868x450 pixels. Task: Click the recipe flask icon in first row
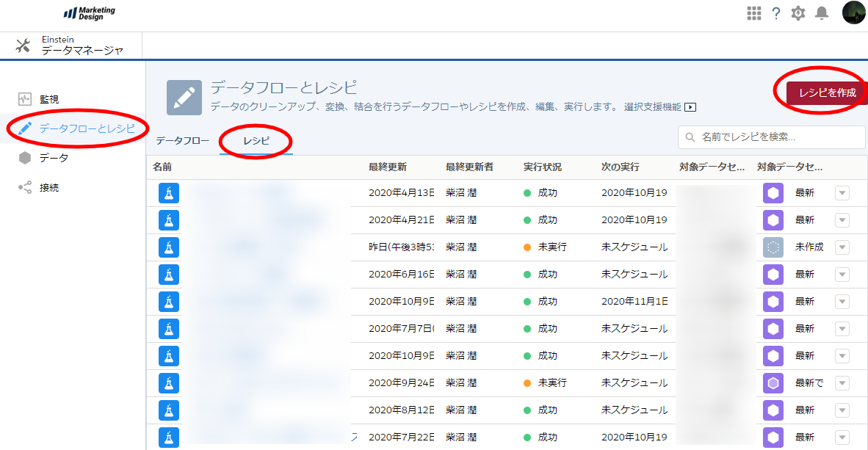169,193
